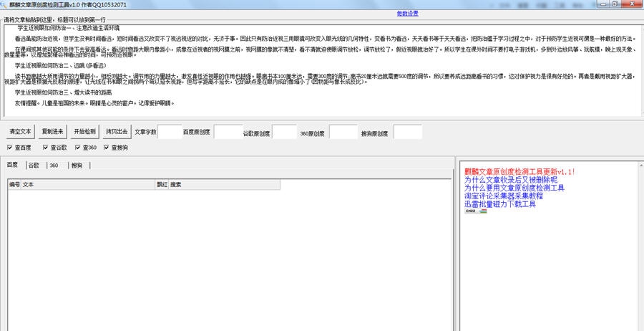Minimize the application window
644x331 pixels.
click(x=604, y=4)
